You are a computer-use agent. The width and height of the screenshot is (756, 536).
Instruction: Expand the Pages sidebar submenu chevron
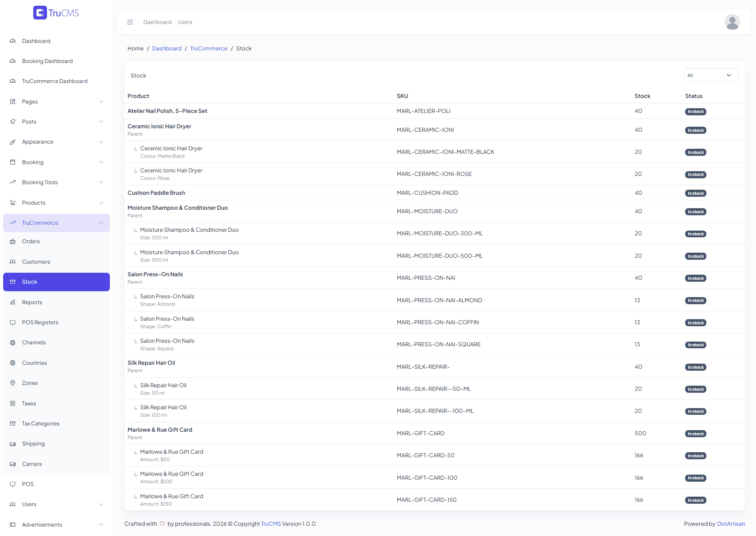(x=101, y=102)
